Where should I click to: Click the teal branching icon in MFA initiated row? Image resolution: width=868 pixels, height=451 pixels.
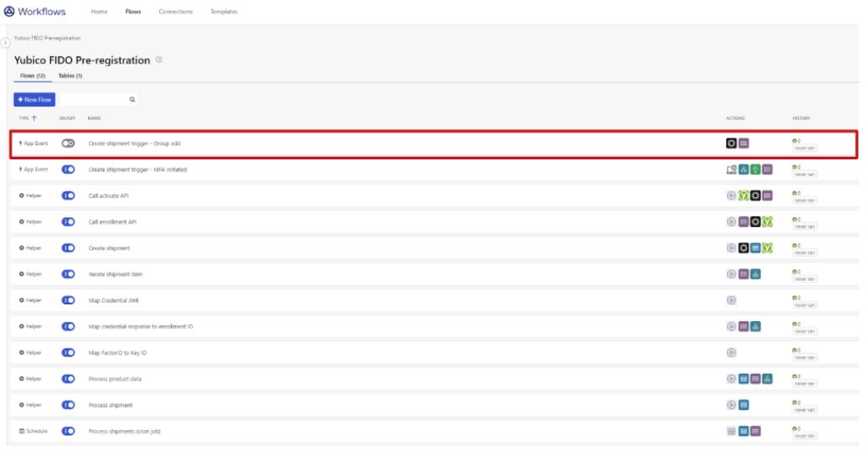743,169
